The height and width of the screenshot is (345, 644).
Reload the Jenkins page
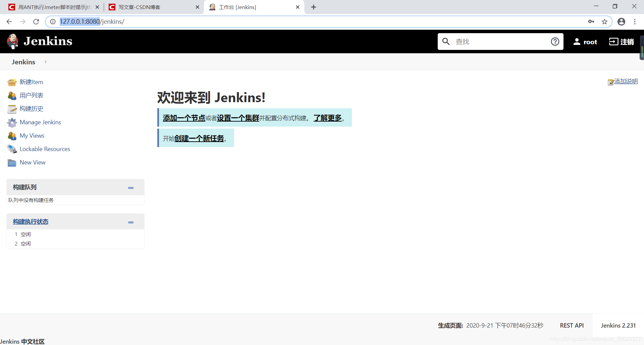click(x=36, y=21)
